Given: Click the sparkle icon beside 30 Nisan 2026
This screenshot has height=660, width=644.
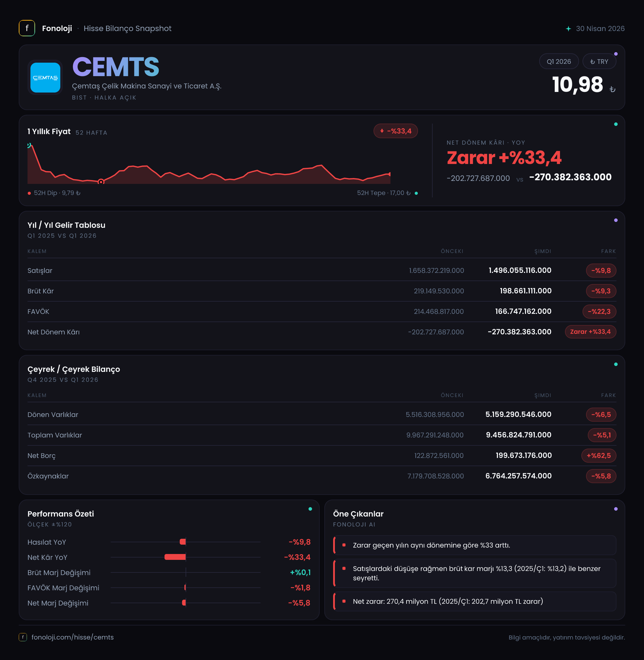Looking at the screenshot, I should pyautogui.click(x=568, y=29).
